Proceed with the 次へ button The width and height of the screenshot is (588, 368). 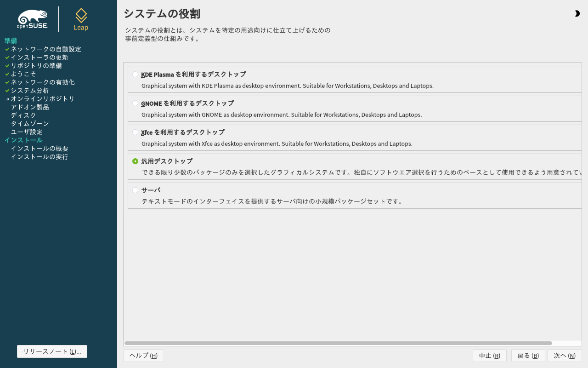[565, 356]
